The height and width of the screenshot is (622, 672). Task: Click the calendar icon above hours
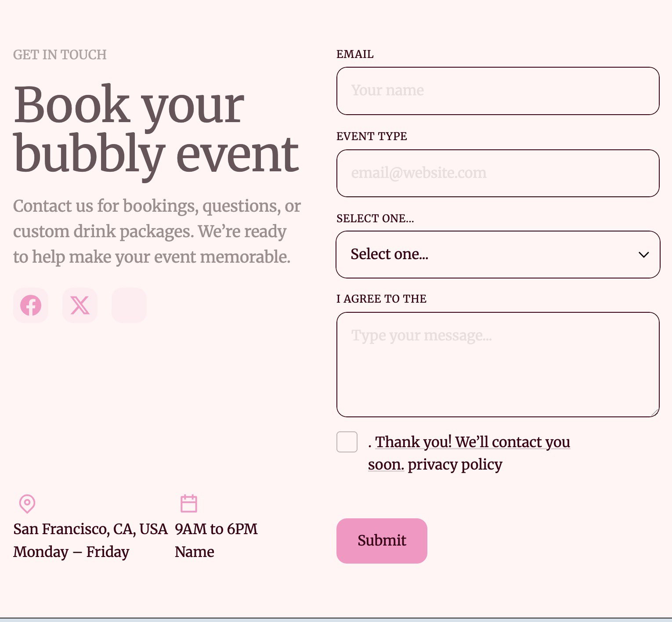coord(189,503)
